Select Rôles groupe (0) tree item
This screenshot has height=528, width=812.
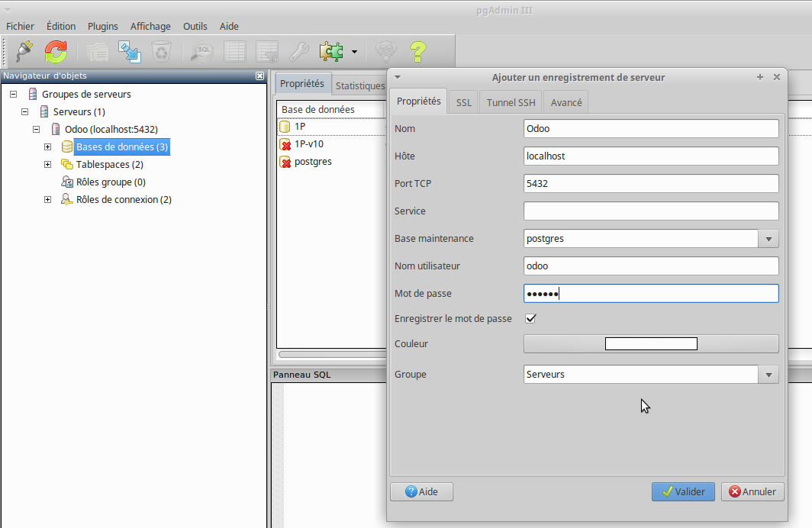(x=111, y=182)
